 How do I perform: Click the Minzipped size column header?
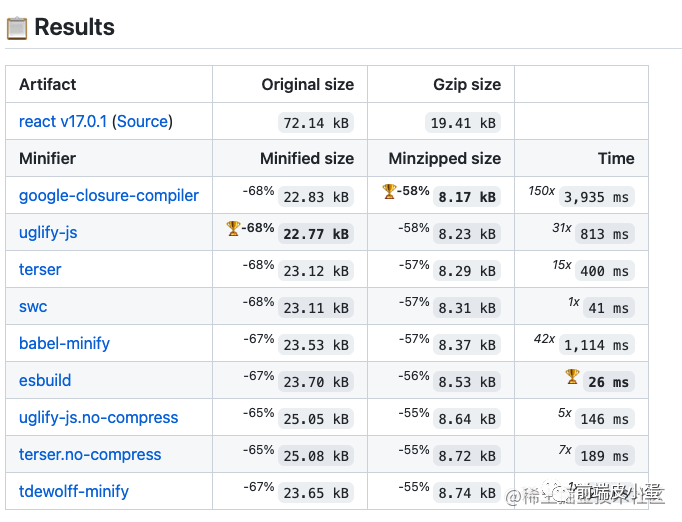tap(444, 158)
